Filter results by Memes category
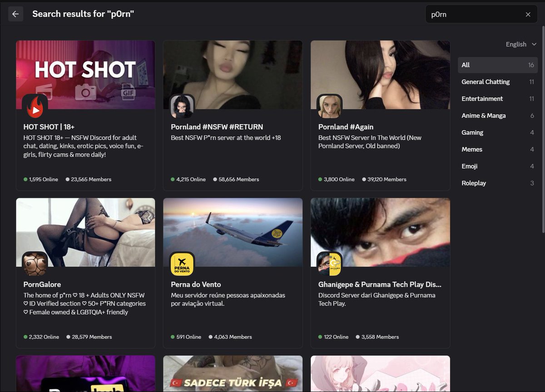The width and height of the screenshot is (545, 392). [x=498, y=149]
